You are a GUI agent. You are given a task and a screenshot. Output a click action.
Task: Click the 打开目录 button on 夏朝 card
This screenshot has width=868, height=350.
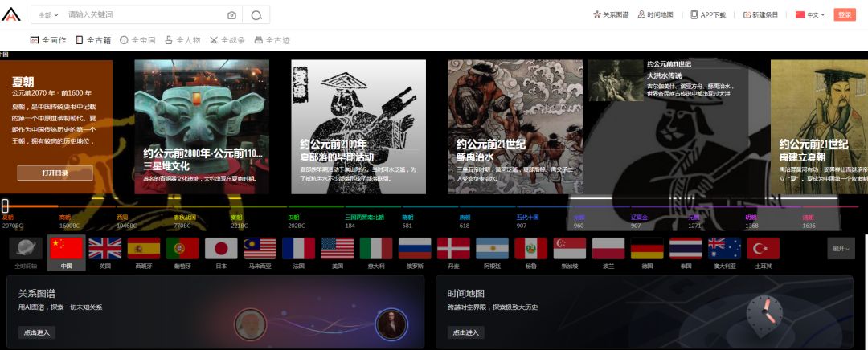(55, 173)
